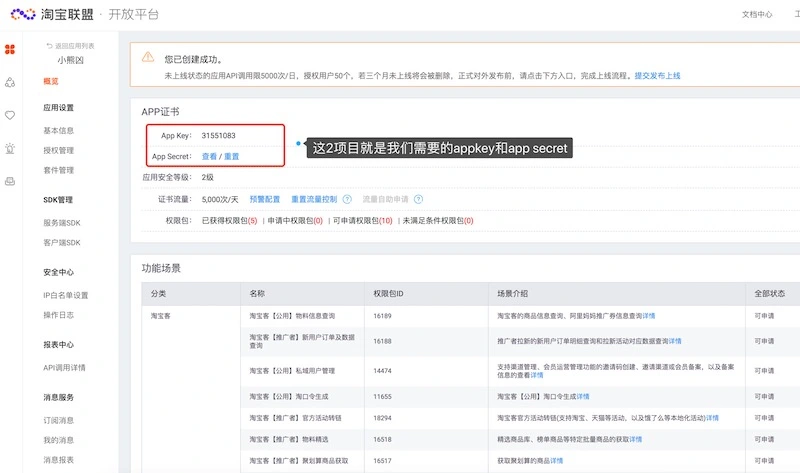Click 可申请 status in the 16189 row

tap(764, 316)
